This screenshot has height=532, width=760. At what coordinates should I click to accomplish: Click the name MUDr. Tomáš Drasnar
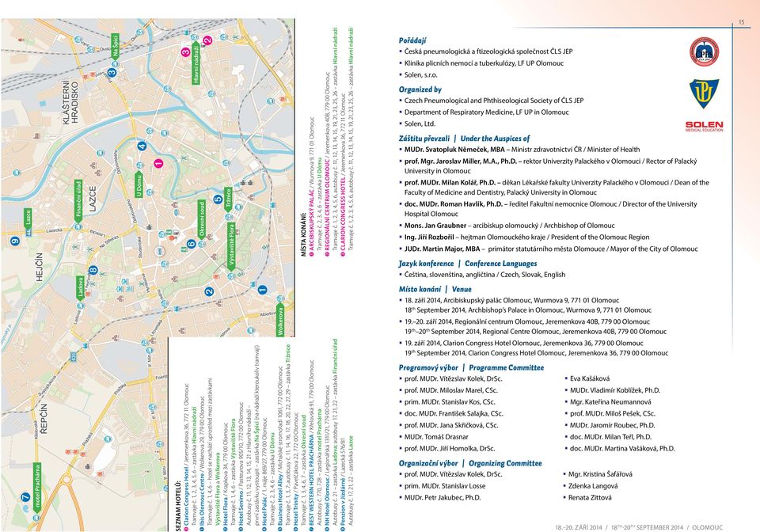437,436
